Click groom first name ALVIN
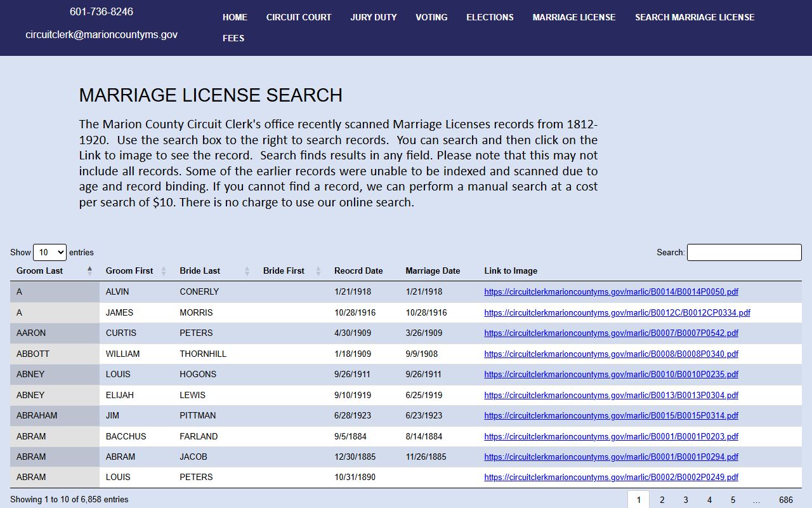This screenshot has width=812, height=508. tap(117, 292)
